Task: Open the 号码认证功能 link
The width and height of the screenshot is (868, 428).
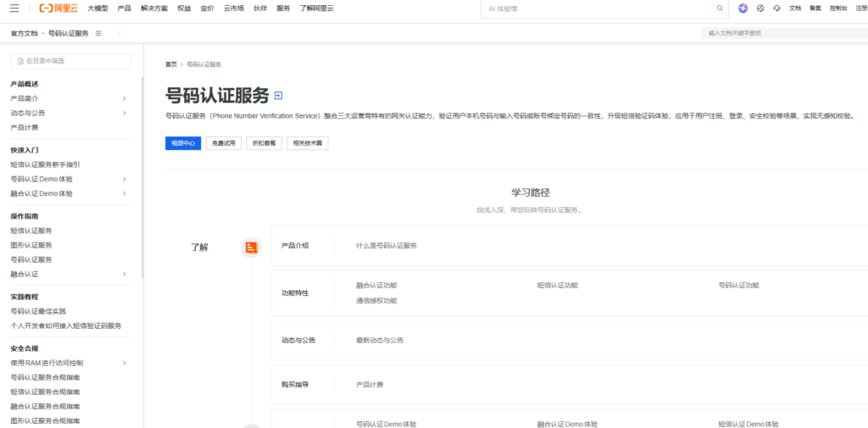Action: [738, 285]
